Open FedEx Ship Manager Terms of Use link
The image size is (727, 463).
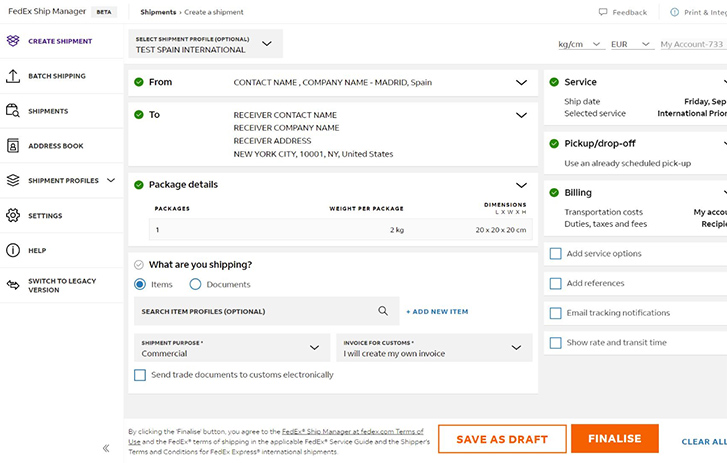(x=352, y=431)
